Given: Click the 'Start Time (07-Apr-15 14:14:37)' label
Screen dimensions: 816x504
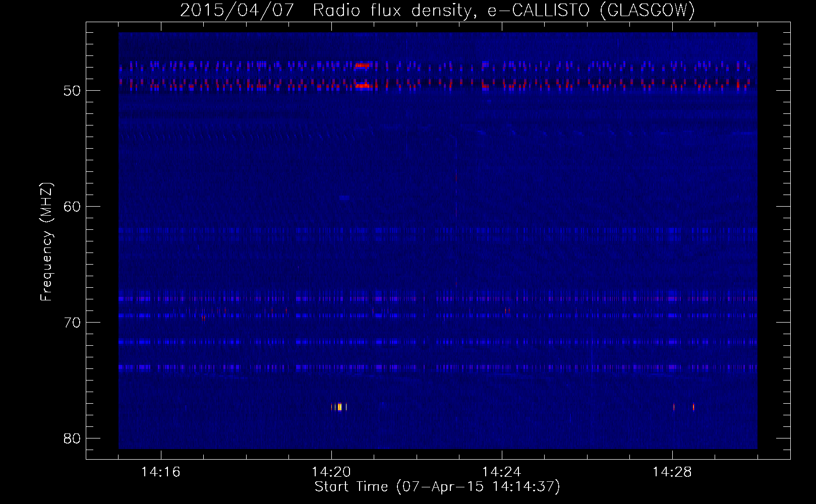Looking at the screenshot, I should 437,487.
